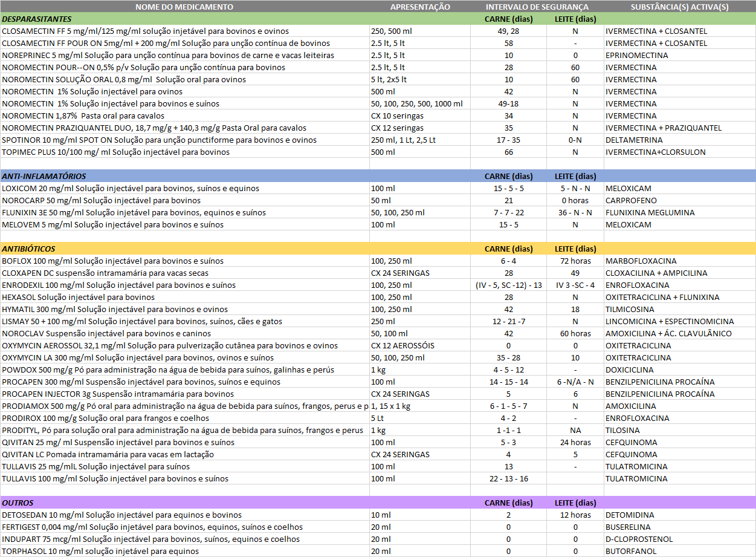Click the APRESENTAÇÃO column header
Image resolution: width=756 pixels, height=557 pixels.
coord(420,7)
